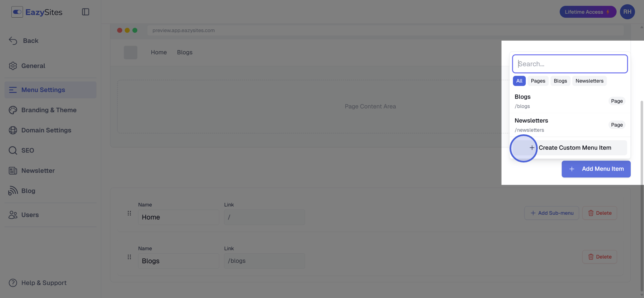Focus the Search input field
The width and height of the screenshot is (644, 298).
click(x=570, y=64)
